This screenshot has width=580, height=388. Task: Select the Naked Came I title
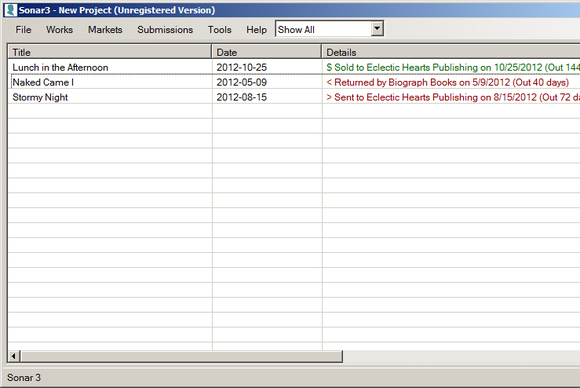43,82
